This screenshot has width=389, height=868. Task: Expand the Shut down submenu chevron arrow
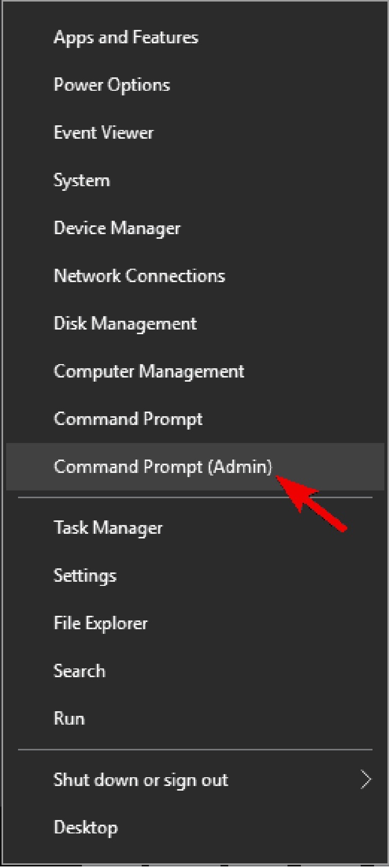tap(366, 780)
